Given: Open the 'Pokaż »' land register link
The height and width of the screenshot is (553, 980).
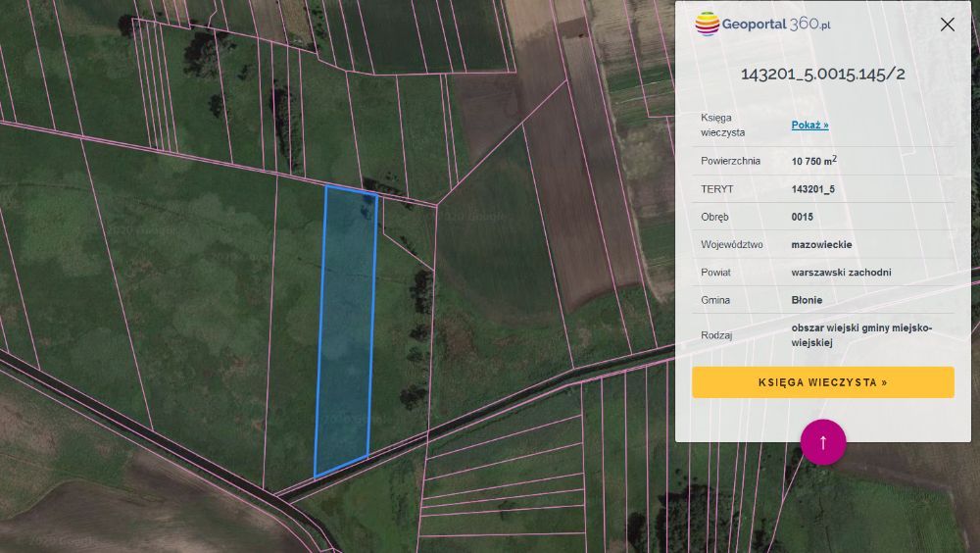Looking at the screenshot, I should [809, 126].
